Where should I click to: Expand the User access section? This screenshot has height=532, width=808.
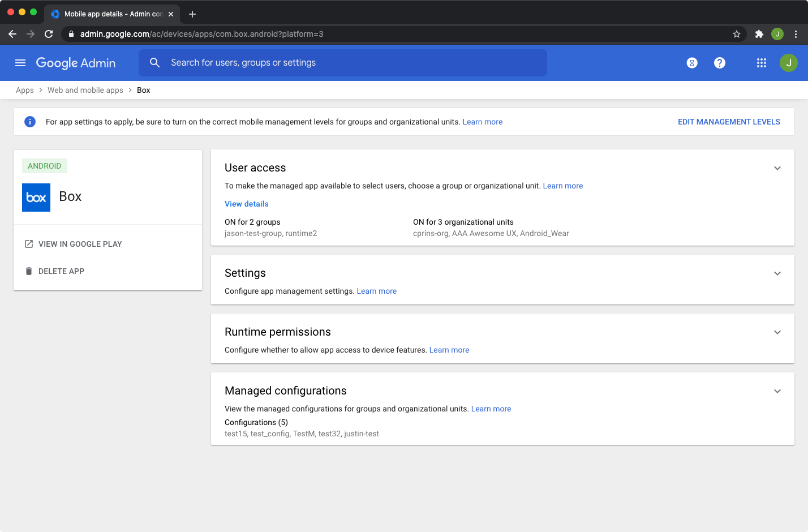777,168
